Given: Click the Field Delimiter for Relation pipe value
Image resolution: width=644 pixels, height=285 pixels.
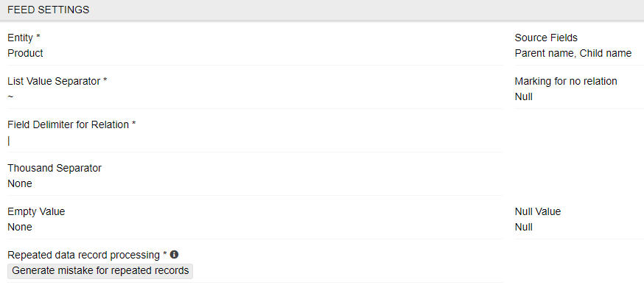Looking at the screenshot, I should 9,141.
